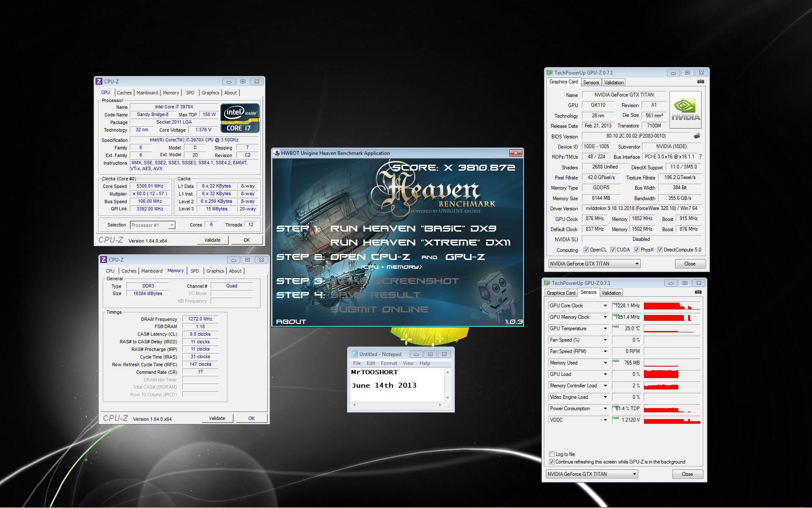Click OK in CPU-Z Memory window
This screenshot has width=812, height=508.
[x=251, y=418]
